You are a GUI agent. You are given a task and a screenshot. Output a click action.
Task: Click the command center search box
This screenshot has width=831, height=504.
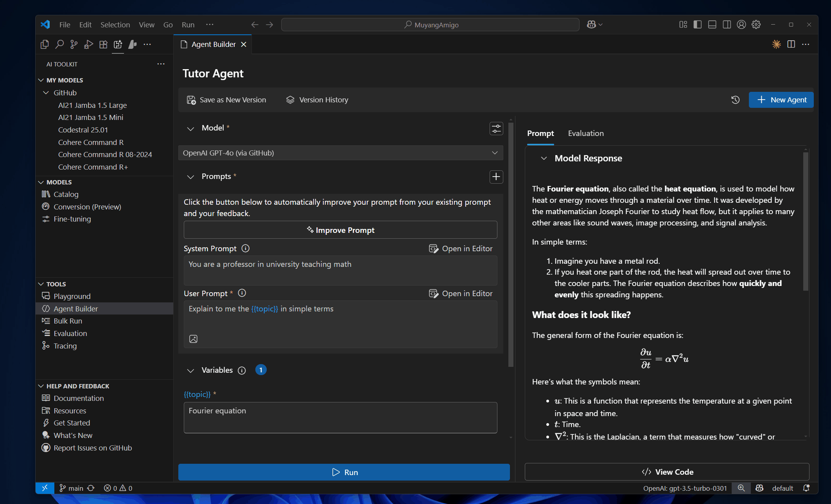[x=430, y=25]
